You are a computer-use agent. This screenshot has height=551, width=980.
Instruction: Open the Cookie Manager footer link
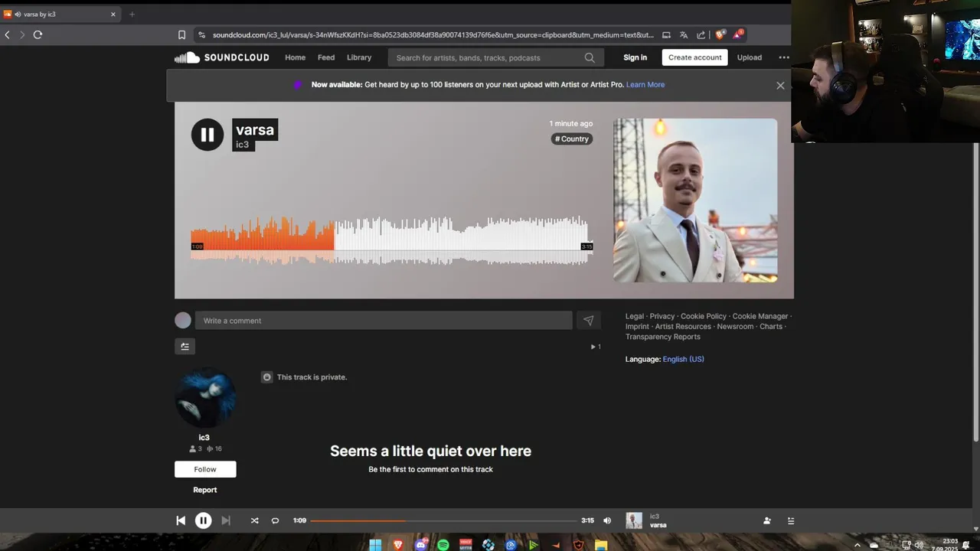click(x=760, y=316)
